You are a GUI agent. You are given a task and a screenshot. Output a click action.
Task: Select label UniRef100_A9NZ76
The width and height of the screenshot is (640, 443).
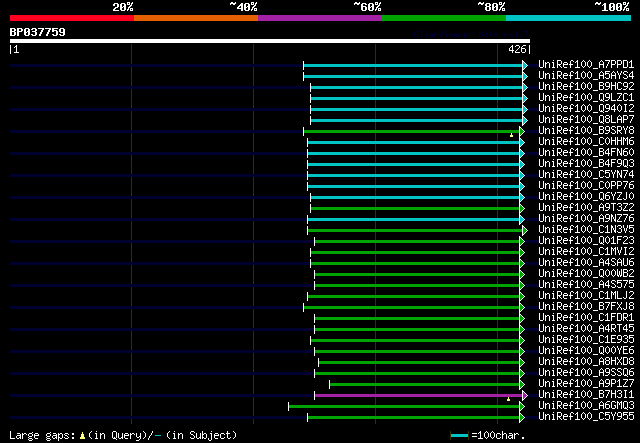click(x=586, y=219)
